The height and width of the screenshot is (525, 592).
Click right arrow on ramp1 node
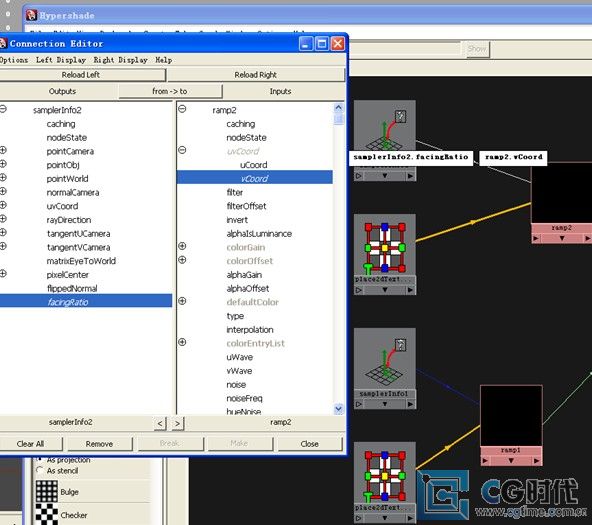[536, 460]
